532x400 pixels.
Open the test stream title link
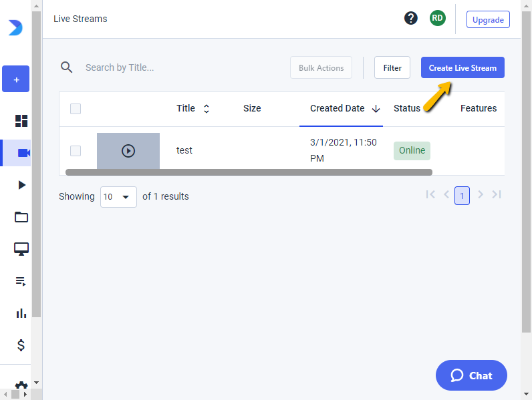(x=184, y=150)
